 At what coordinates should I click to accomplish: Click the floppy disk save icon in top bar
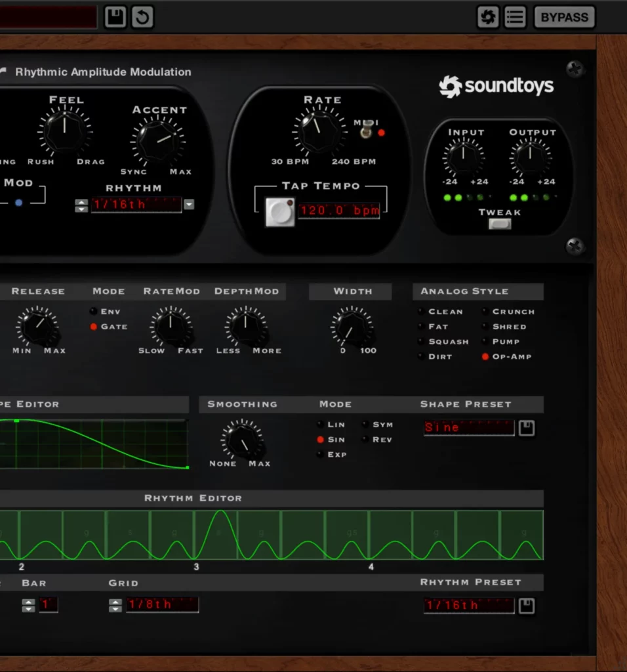point(115,17)
